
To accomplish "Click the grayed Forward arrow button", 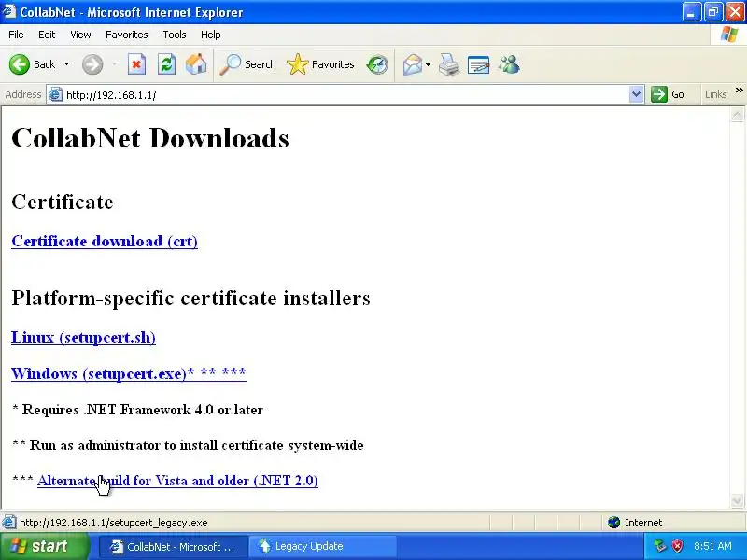I will coord(92,64).
